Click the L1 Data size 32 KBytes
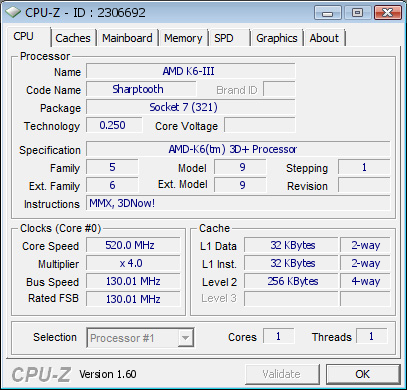The width and height of the screenshot is (407, 390). 291,245
